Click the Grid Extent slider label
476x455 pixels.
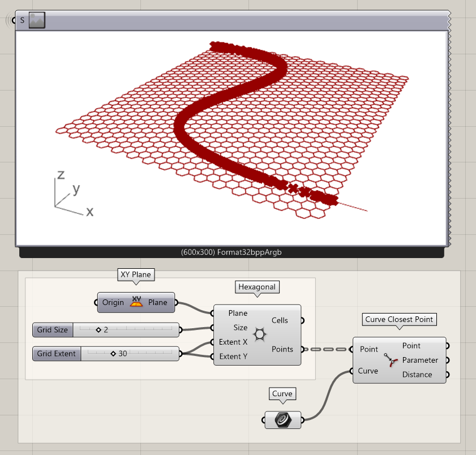57,354
